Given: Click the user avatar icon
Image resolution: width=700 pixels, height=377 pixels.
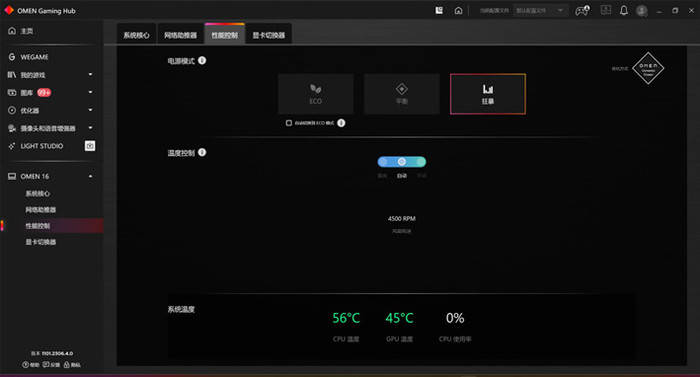Looking at the screenshot, I should click(x=642, y=11).
